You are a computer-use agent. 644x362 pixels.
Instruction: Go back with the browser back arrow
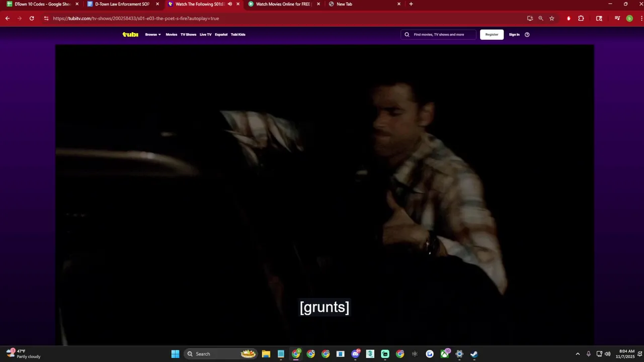(x=8, y=18)
